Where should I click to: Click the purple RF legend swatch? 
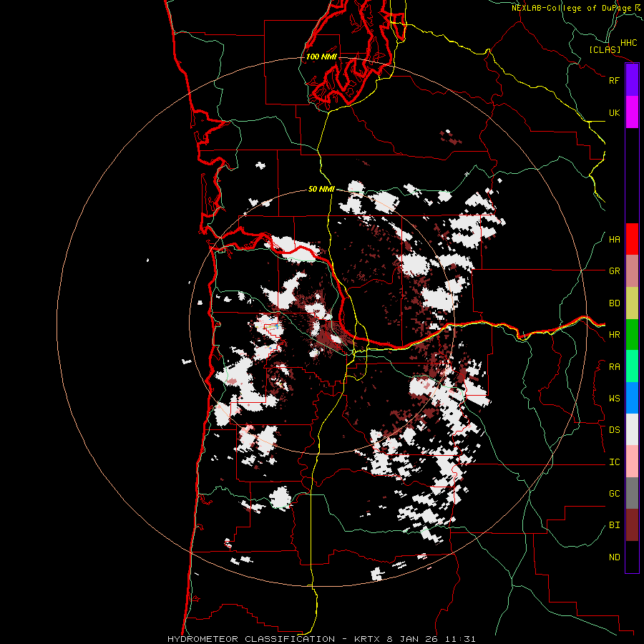coord(632,80)
